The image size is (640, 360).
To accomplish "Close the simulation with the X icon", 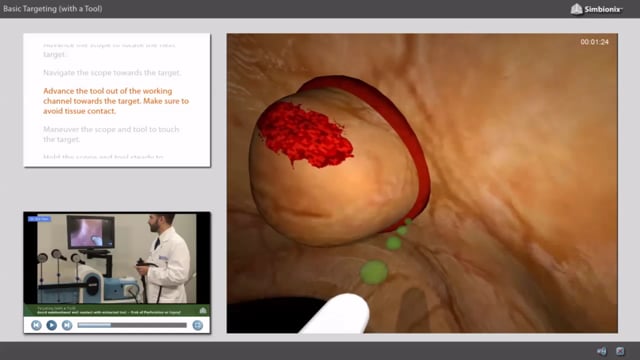I will 620,351.
